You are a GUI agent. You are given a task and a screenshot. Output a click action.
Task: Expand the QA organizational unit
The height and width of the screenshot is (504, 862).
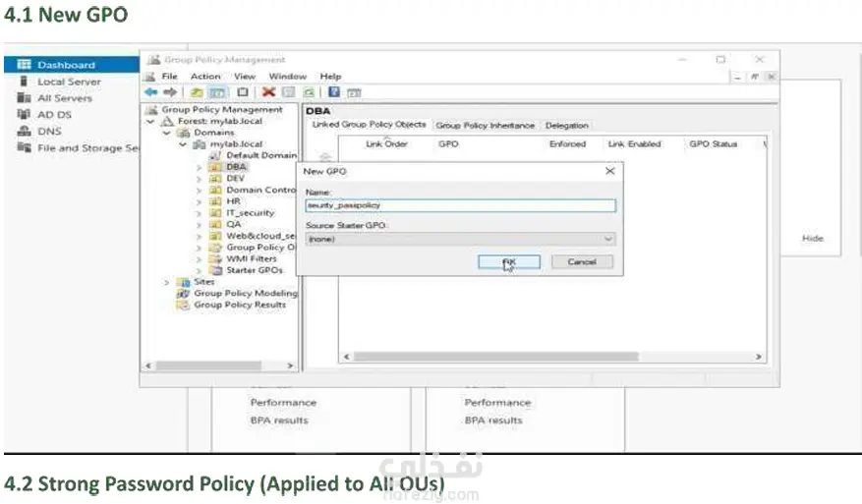pyautogui.click(x=200, y=225)
